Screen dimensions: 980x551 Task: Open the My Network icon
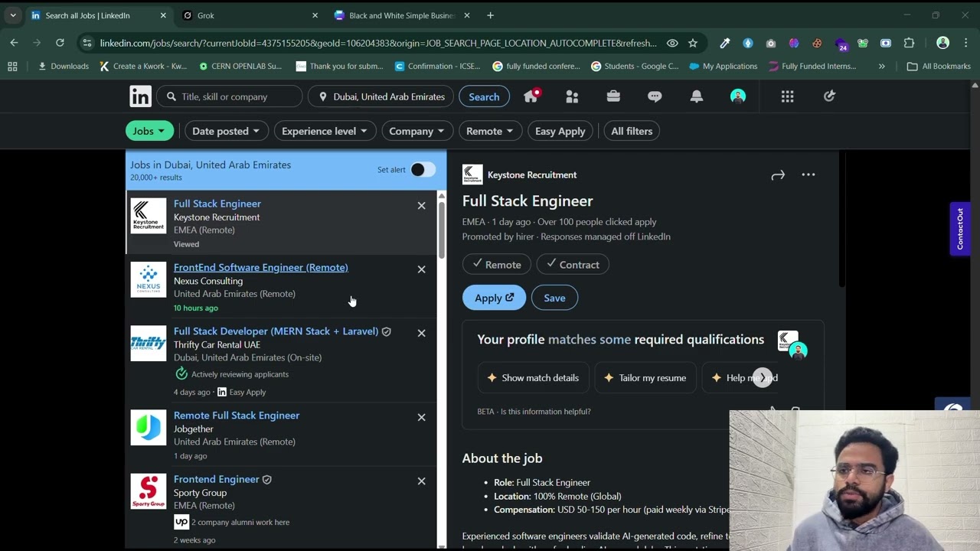[572, 96]
